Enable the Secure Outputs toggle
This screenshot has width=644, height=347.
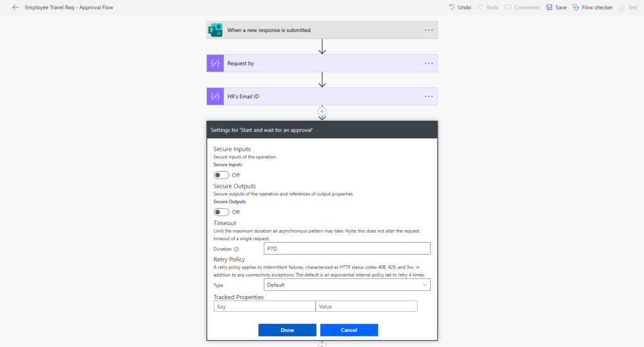point(221,212)
